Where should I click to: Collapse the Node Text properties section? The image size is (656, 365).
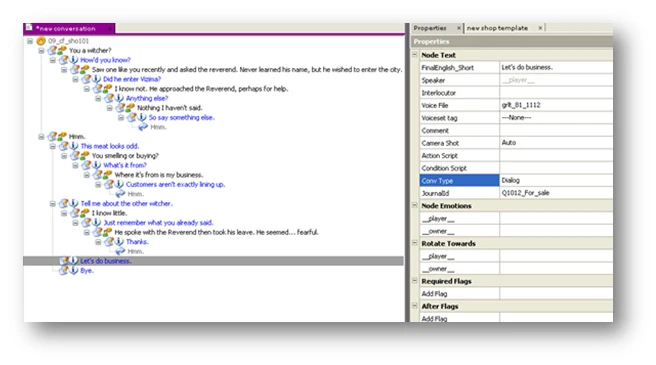415,54
